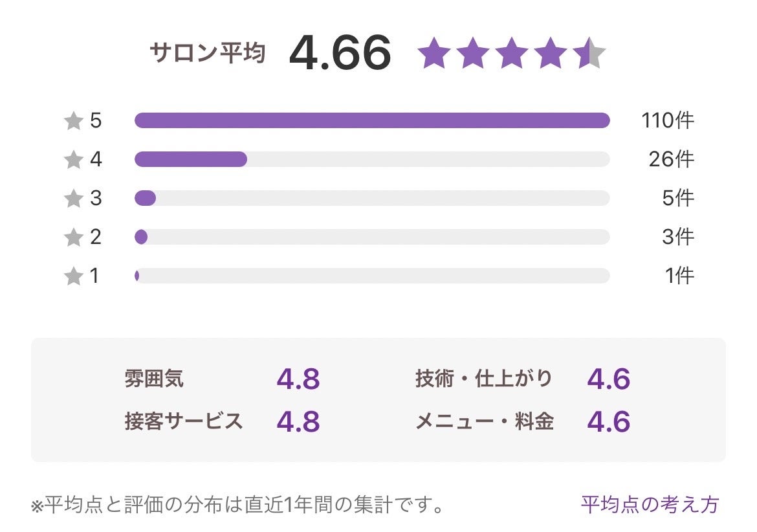Click the first purple rating star
This screenshot has height=532, width=757.
(x=433, y=54)
